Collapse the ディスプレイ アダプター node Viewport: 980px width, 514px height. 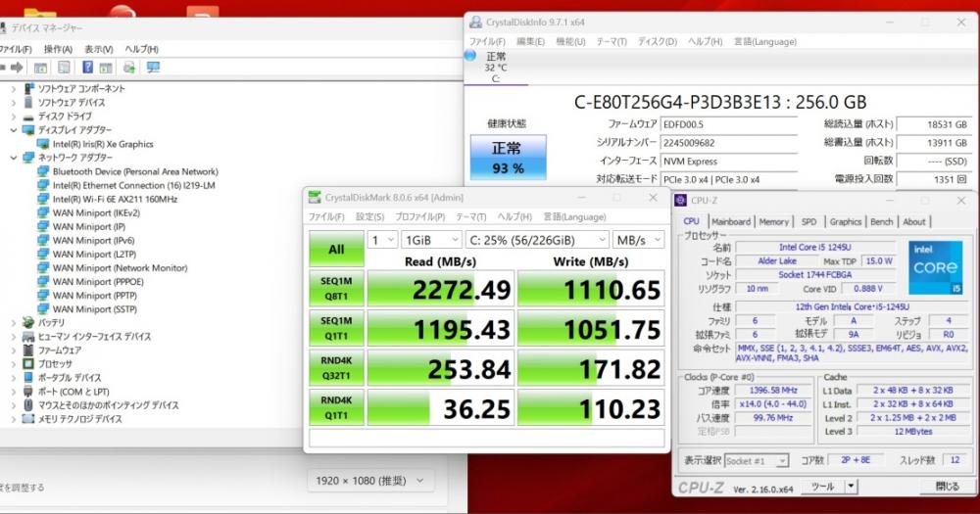[x=14, y=130]
